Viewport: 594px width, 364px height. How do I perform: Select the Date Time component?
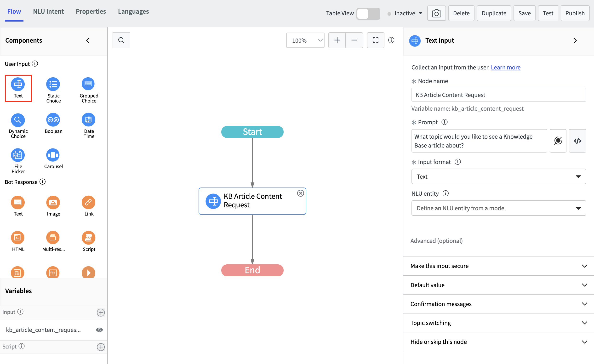[89, 125]
